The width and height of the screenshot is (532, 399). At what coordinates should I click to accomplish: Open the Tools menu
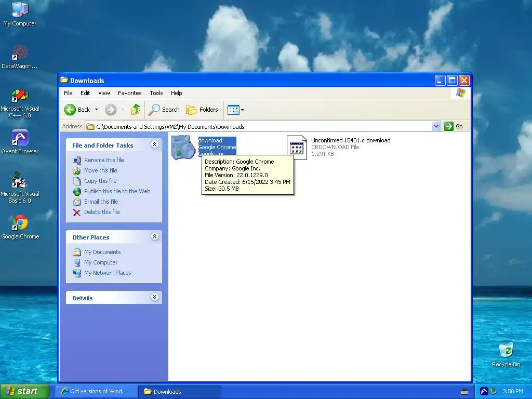tap(156, 93)
